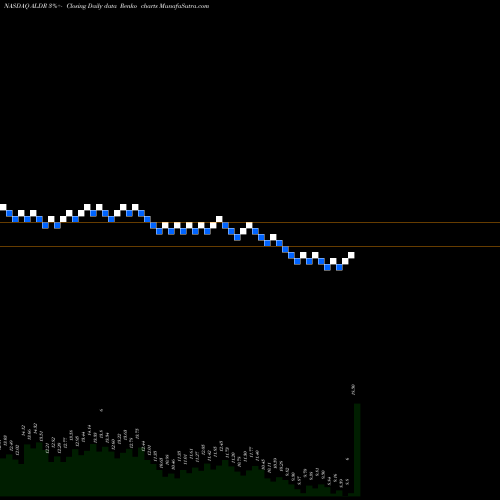Click the "NASDAQ ALDR" chart title text
Image resolution: width=500 pixels, height=500 pixels.
click(27, 6)
